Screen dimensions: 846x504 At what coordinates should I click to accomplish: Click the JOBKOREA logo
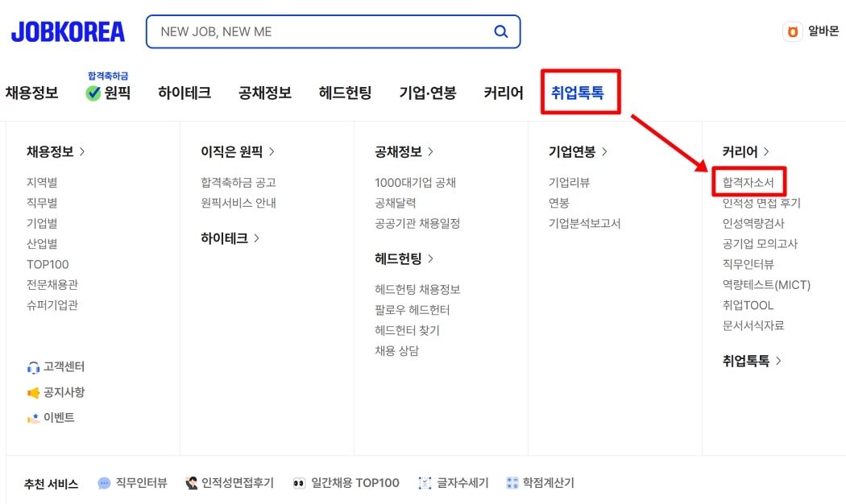68,32
